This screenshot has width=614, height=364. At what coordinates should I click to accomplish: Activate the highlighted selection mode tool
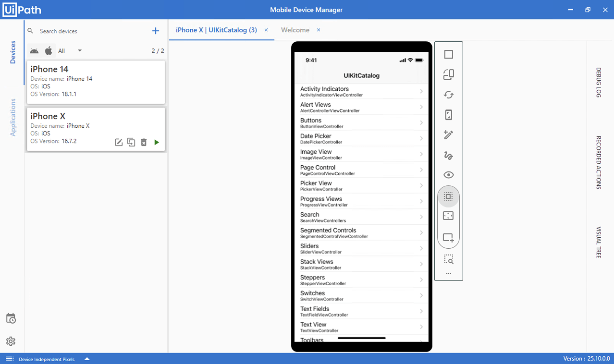(448, 196)
